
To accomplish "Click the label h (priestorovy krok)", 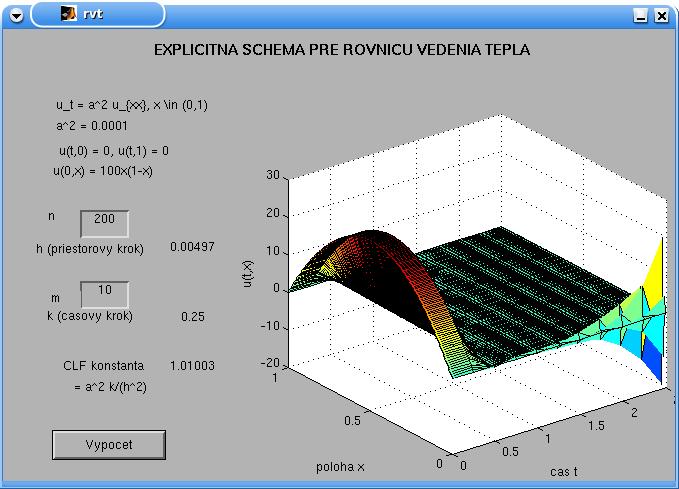I will coord(90,249).
